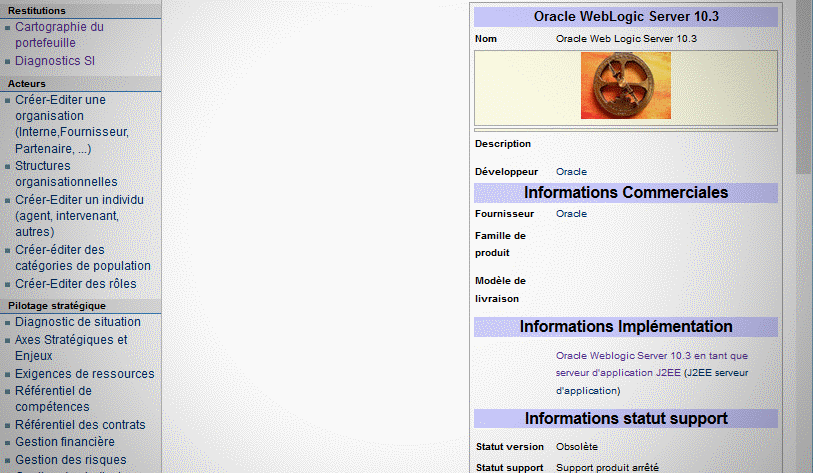This screenshot has width=813, height=473.
Task: Open Axes Stratégiques et Enjeux link
Action: pos(71,347)
